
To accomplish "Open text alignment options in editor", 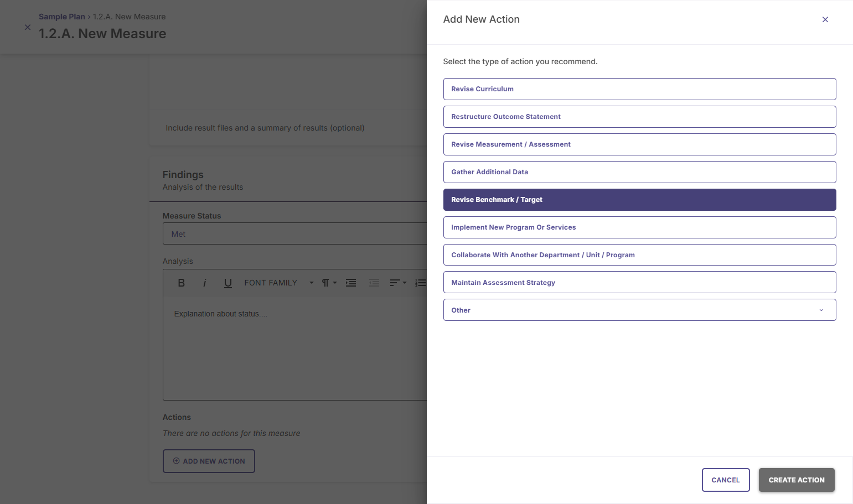I will 398,283.
